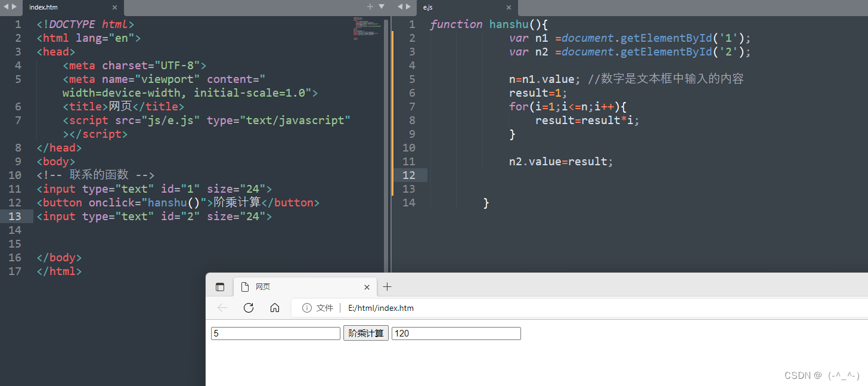Click the browser back arrow

[x=222, y=308]
